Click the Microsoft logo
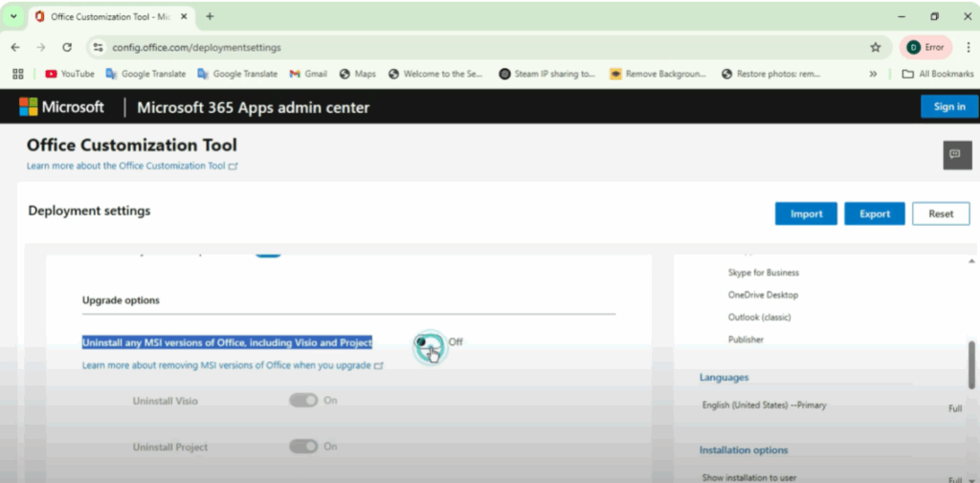 point(61,107)
